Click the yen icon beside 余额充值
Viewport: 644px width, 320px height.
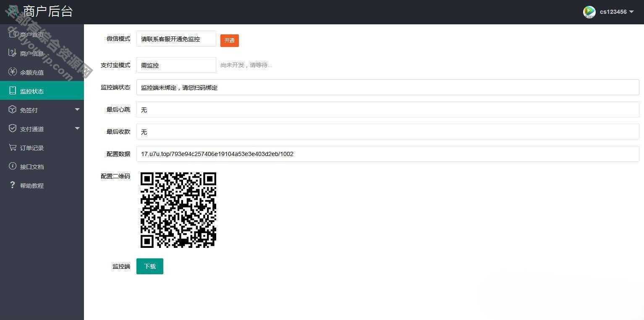click(x=13, y=72)
